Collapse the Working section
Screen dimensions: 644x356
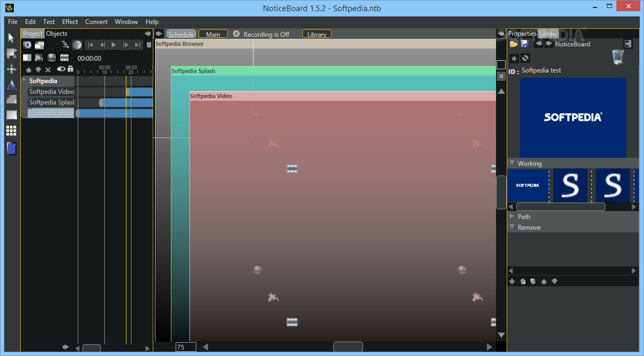coord(512,163)
